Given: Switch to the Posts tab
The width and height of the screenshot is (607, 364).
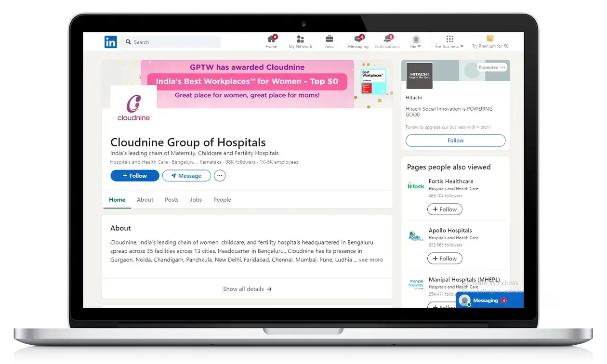Looking at the screenshot, I should 172,199.
